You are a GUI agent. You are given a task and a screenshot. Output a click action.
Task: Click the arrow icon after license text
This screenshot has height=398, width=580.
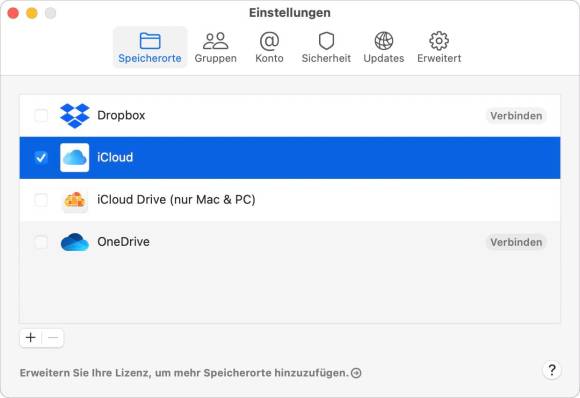point(356,373)
